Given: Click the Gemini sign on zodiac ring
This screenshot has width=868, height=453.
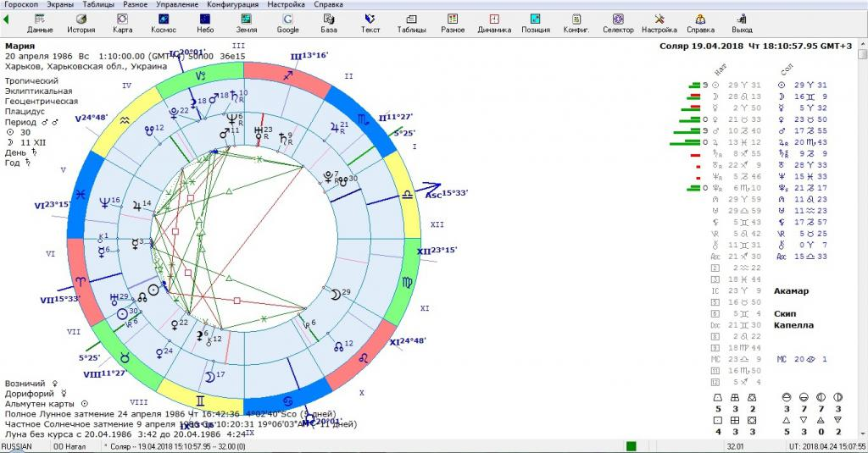Looking at the screenshot, I should coord(200,401).
